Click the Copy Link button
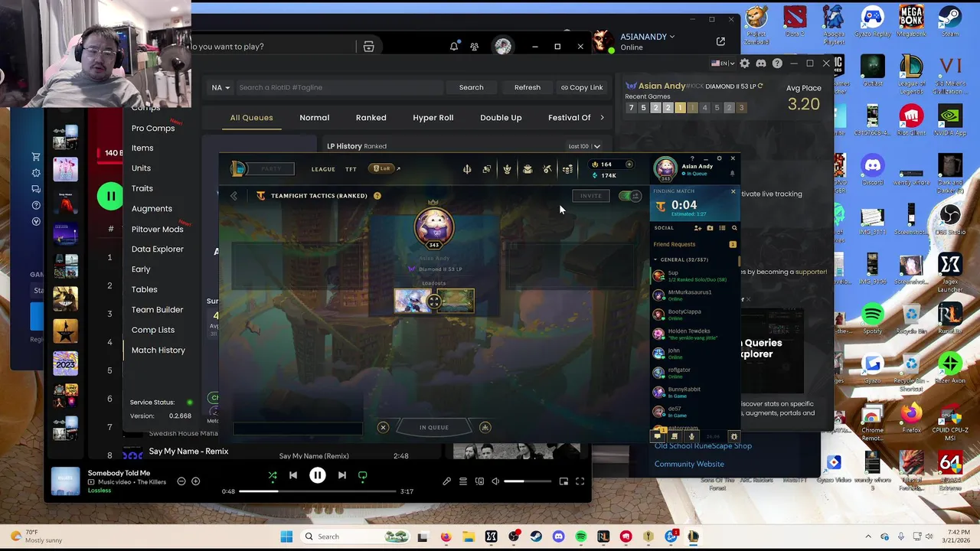This screenshot has width=980, height=551. (x=582, y=87)
